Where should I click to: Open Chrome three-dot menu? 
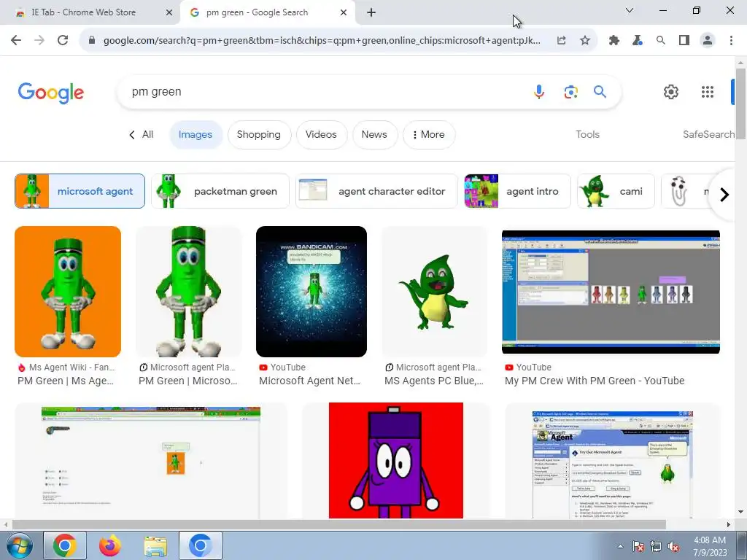point(731,41)
